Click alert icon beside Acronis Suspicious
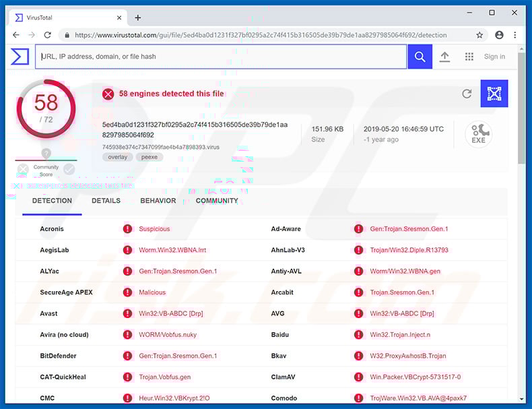Viewport: 532px width, 409px height. click(x=127, y=229)
